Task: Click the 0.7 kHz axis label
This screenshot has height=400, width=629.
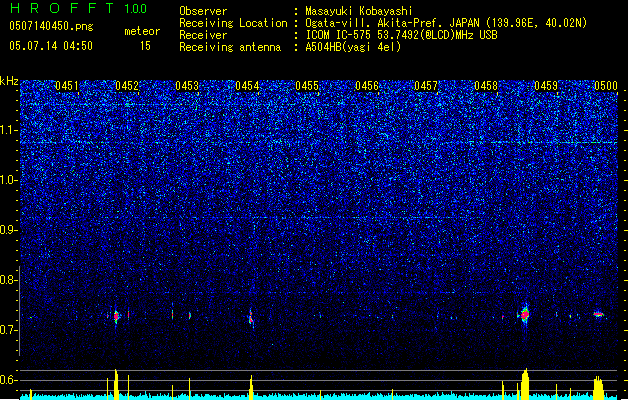Action: point(9,330)
